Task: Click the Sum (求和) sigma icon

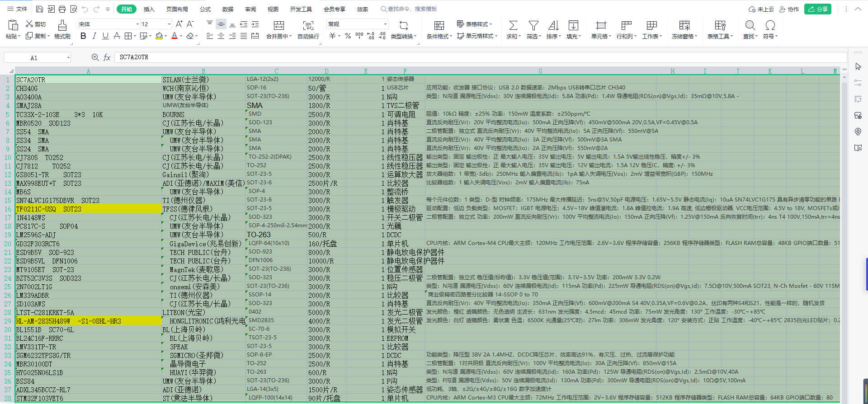Action: pos(513,25)
